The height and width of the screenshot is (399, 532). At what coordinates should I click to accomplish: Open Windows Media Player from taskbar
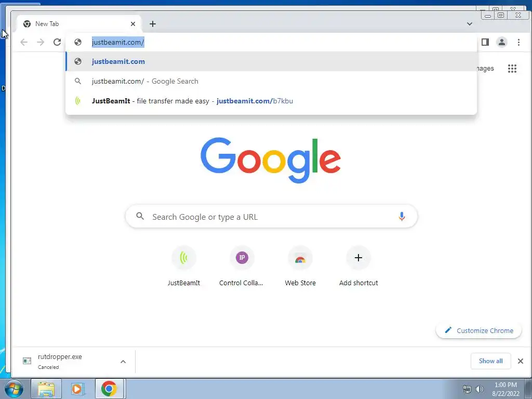tap(77, 389)
